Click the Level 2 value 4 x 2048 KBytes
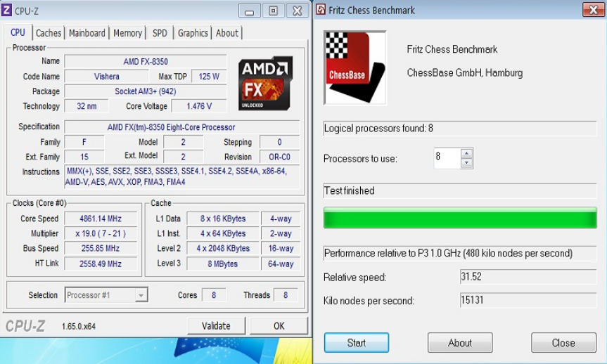Viewport: 607px width, 364px height. (223, 248)
